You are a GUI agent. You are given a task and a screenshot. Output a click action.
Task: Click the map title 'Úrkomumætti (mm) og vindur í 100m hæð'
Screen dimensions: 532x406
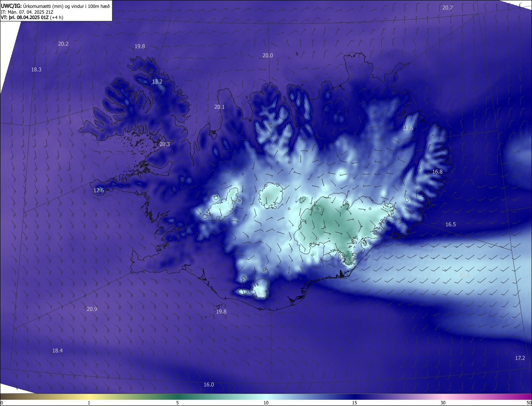coord(66,6)
